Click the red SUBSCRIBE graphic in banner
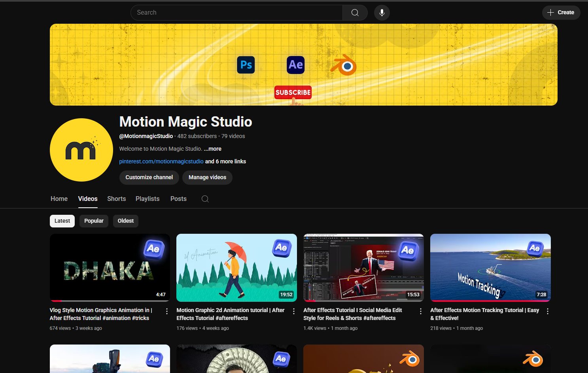 tap(293, 92)
